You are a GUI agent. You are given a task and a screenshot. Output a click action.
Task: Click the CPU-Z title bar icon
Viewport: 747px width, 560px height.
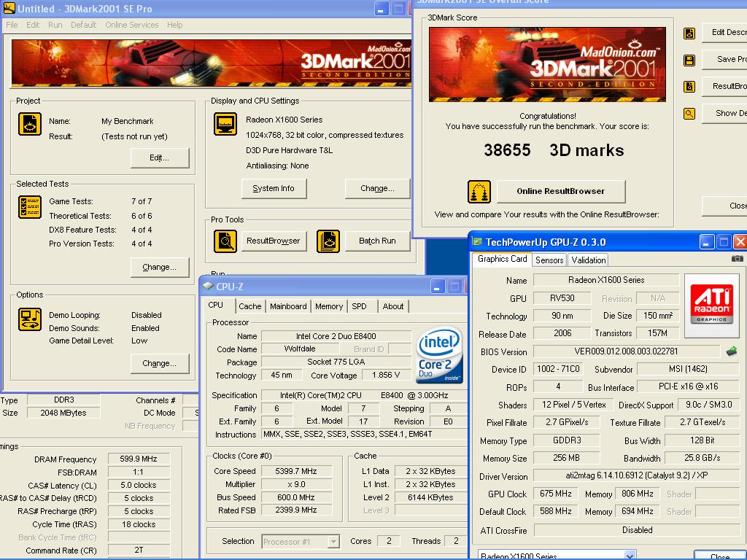tap(208, 286)
